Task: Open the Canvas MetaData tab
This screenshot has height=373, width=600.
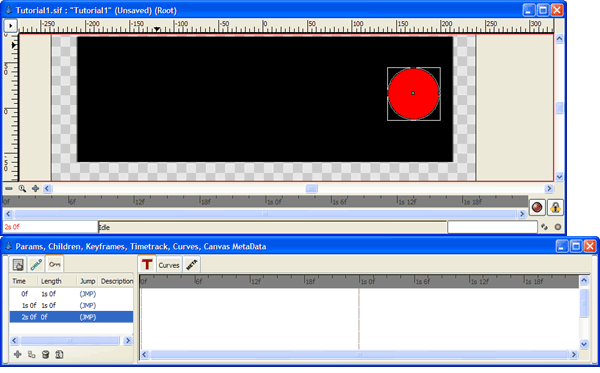Action: (192, 265)
